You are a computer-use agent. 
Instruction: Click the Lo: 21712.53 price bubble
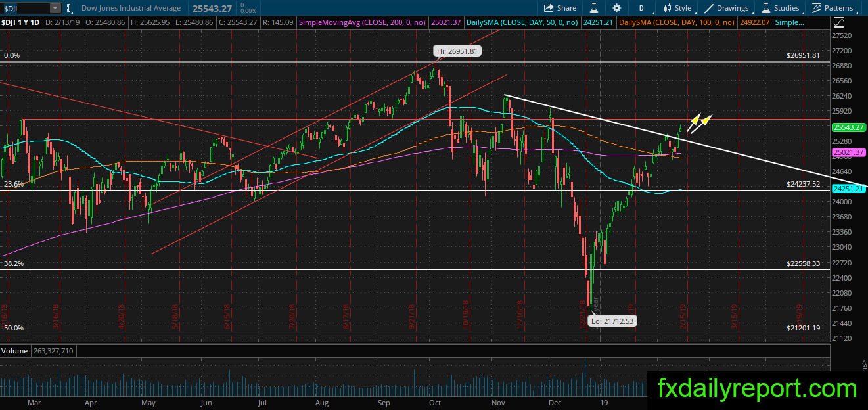click(614, 321)
